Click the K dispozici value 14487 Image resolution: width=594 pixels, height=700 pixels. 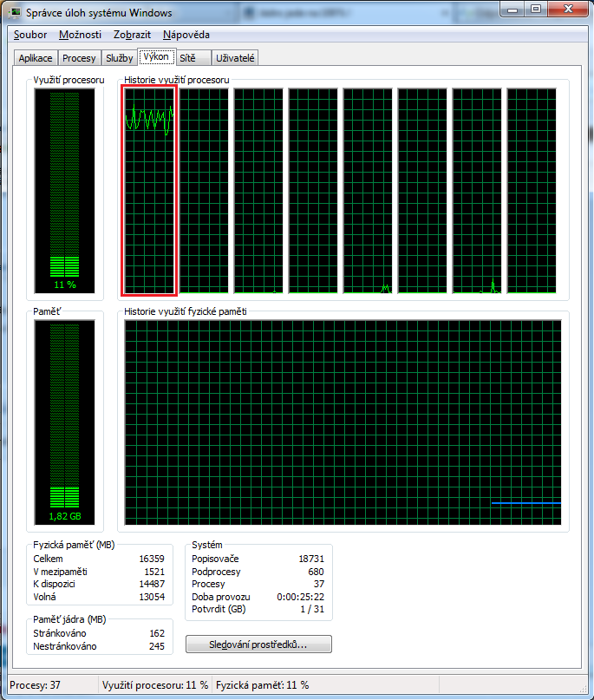pyautogui.click(x=152, y=584)
